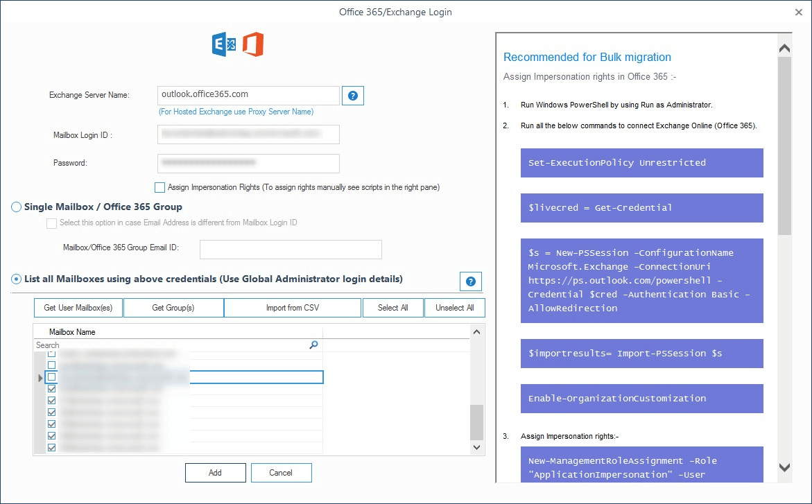The image size is (812, 504).
Task: Click Unselect All button
Action: [x=455, y=308]
